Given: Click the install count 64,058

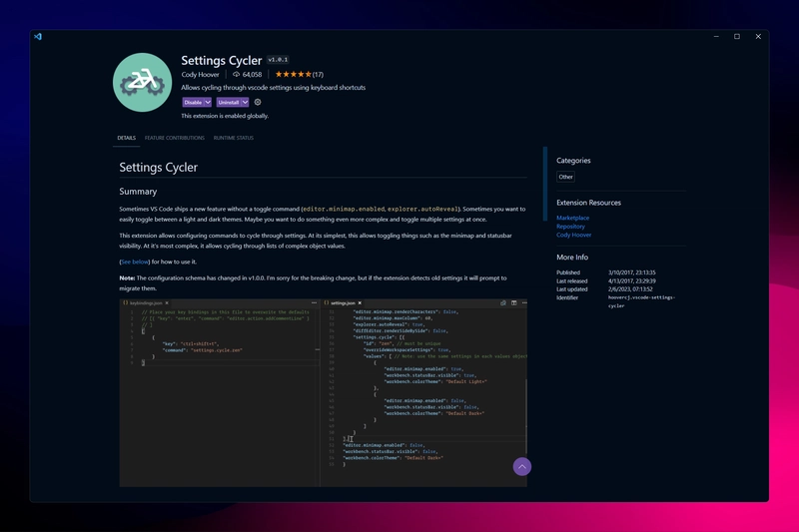Looking at the screenshot, I should click(x=252, y=74).
